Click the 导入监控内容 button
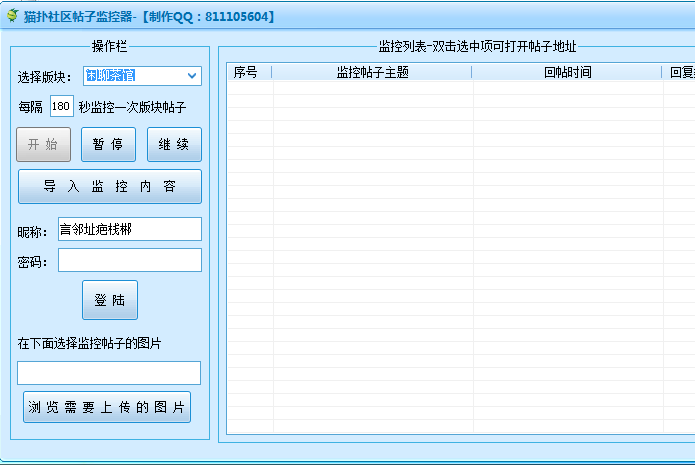695x465 pixels. coord(109,187)
